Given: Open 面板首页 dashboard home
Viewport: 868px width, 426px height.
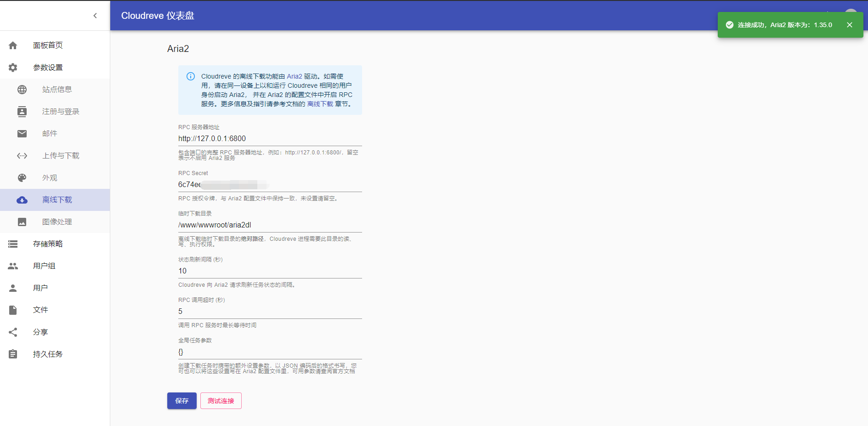Looking at the screenshot, I should (x=55, y=45).
